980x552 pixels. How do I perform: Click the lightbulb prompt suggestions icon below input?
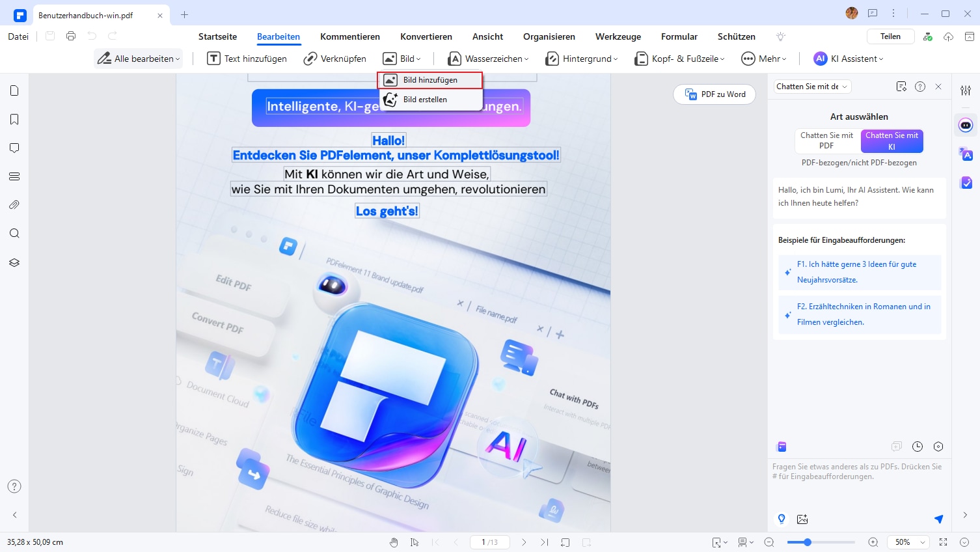coord(782,519)
